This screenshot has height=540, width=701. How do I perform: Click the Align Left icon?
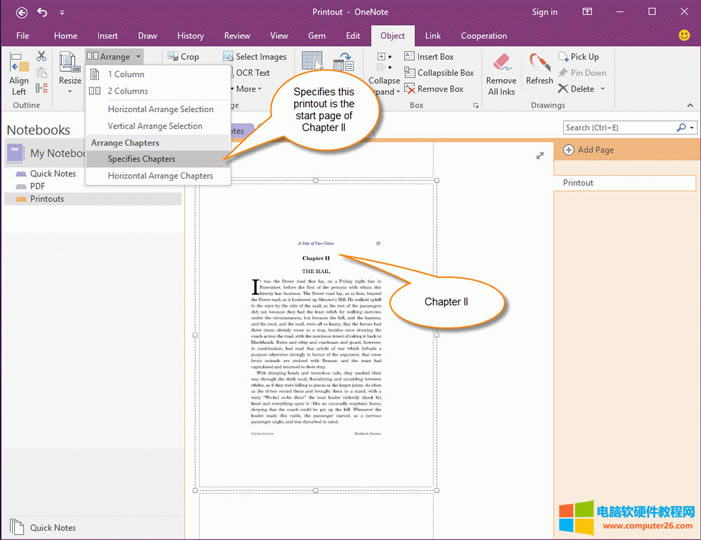[x=19, y=72]
